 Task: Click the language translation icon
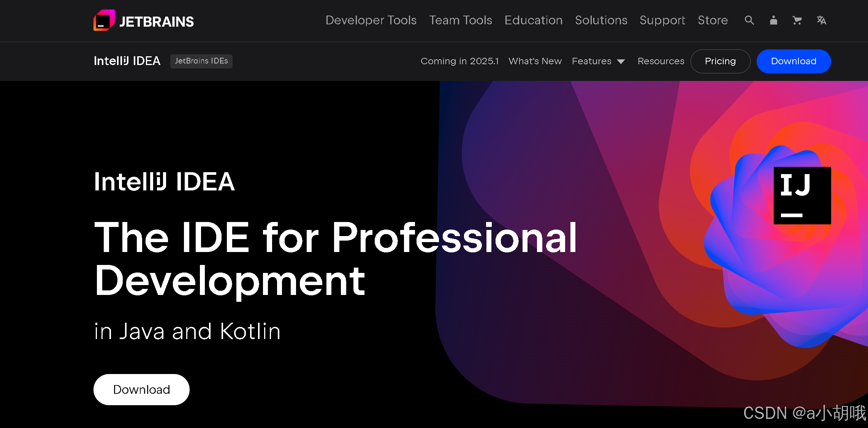coord(821,20)
